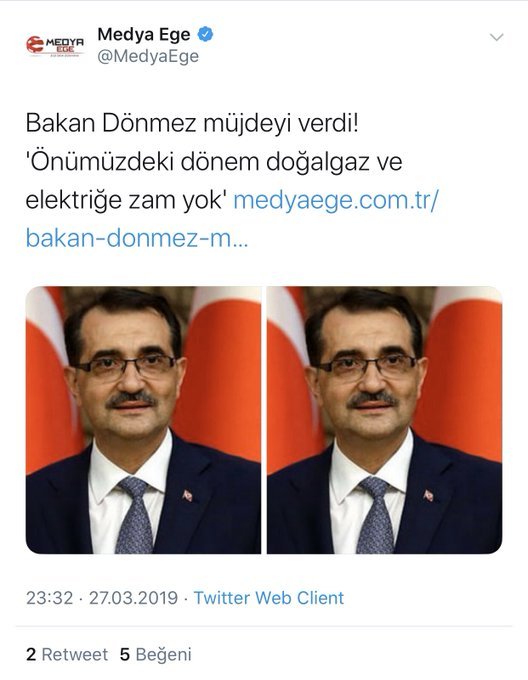Visit the @MedyaEge handle

(x=148, y=56)
